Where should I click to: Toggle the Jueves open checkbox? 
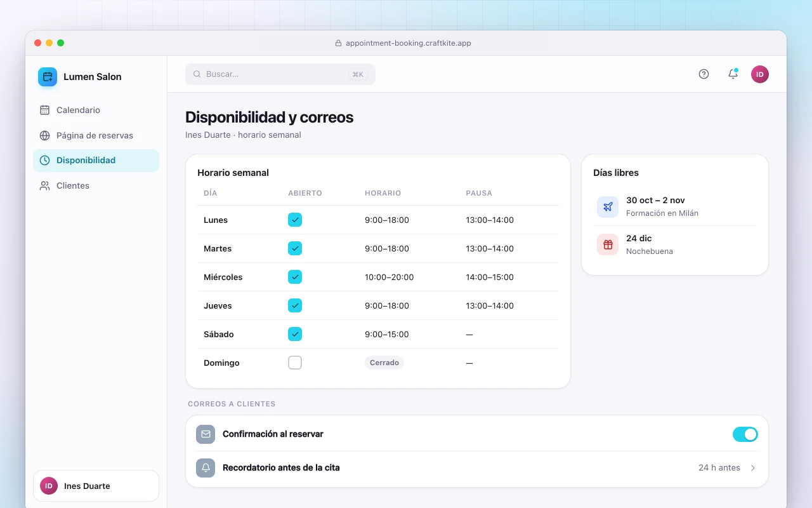coord(295,305)
